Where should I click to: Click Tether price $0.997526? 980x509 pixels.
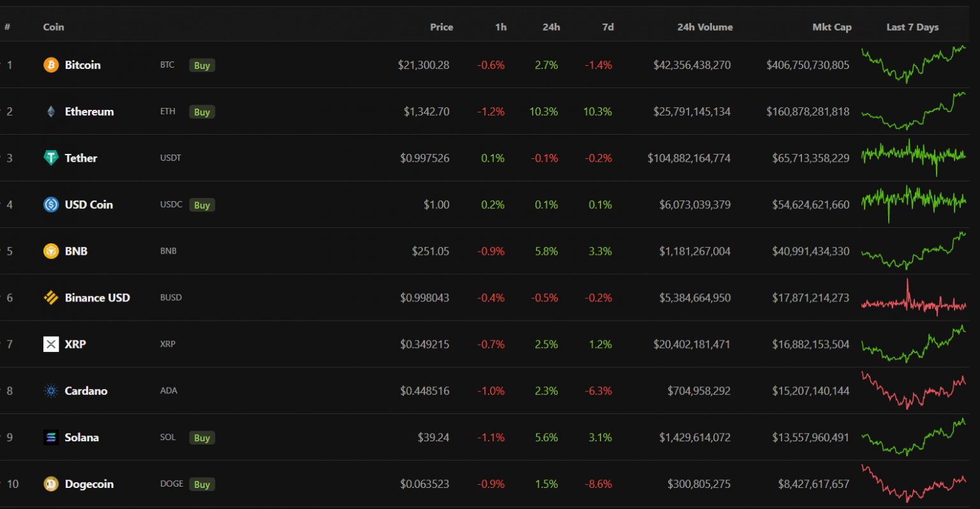425,158
